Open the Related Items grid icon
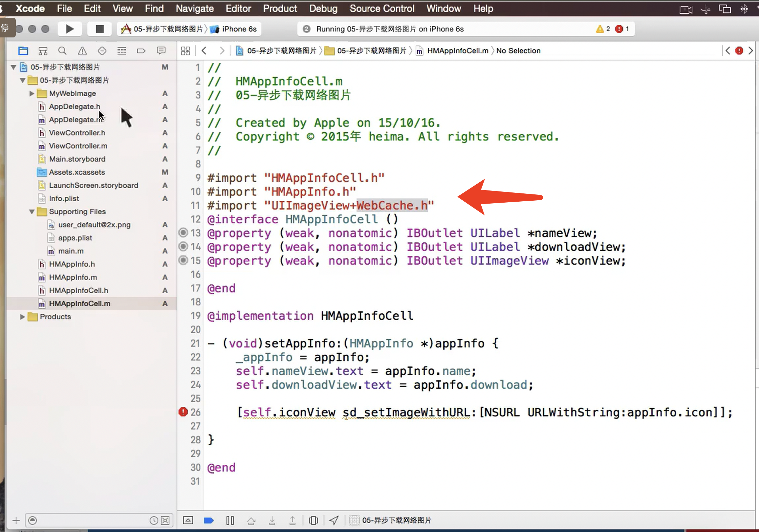Viewport: 759px width, 532px height. coord(185,51)
